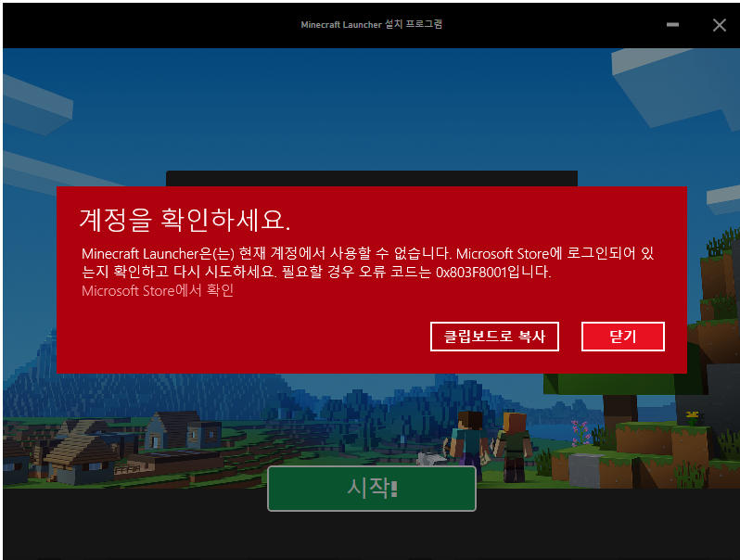Open the Microsoft Store에서 확인 link
Image resolution: width=740 pixels, height=560 pixels.
point(158,290)
